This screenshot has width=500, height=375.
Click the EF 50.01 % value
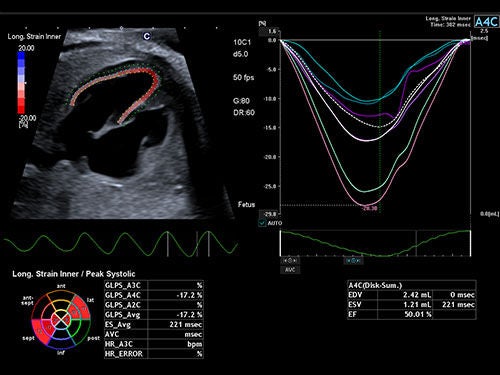[x=418, y=314]
